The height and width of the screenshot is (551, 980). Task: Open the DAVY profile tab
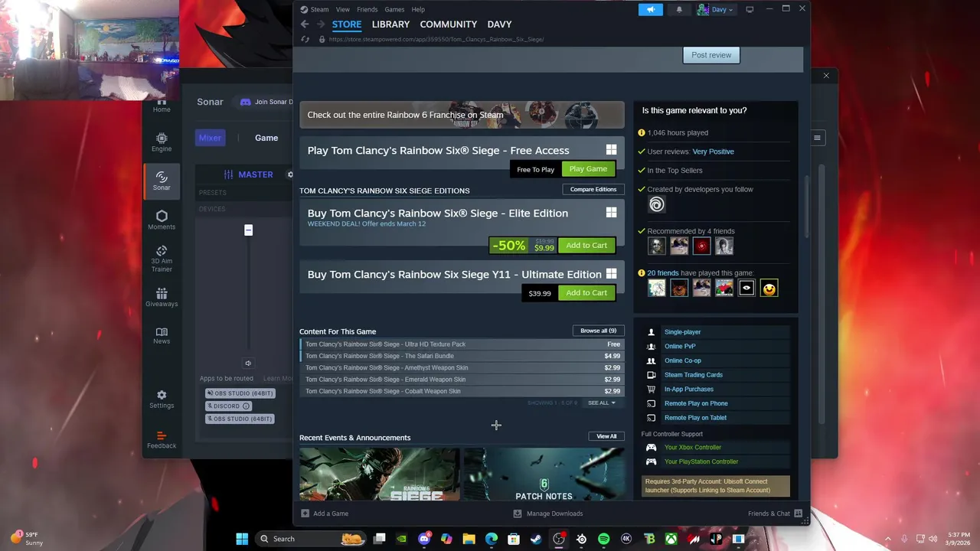(499, 24)
